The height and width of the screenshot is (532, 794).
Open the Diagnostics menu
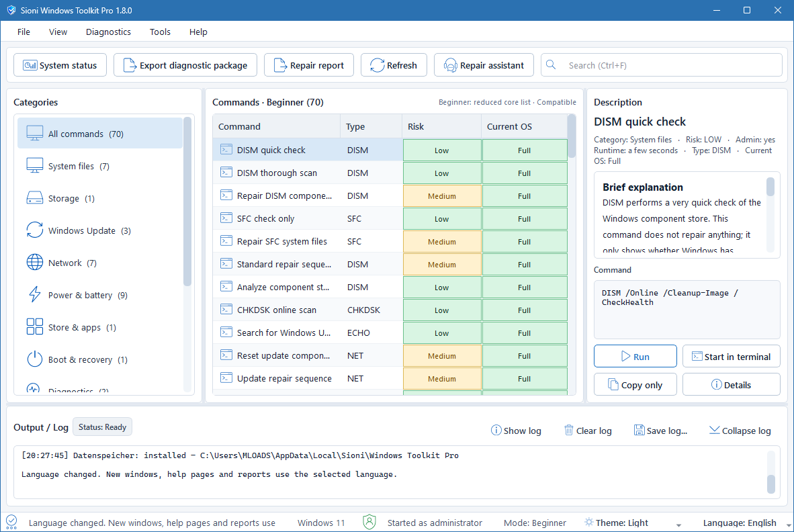click(108, 32)
